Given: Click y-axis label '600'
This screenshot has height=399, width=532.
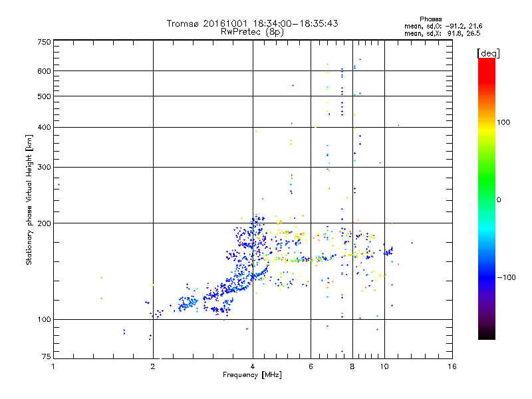Looking at the screenshot, I should coord(44,71).
